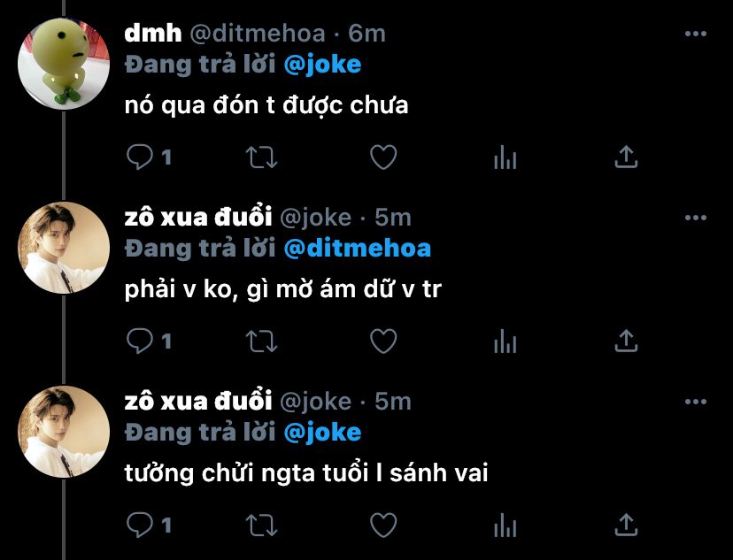Open the dmh display name profile
This screenshot has height=560, width=733.
[x=153, y=34]
